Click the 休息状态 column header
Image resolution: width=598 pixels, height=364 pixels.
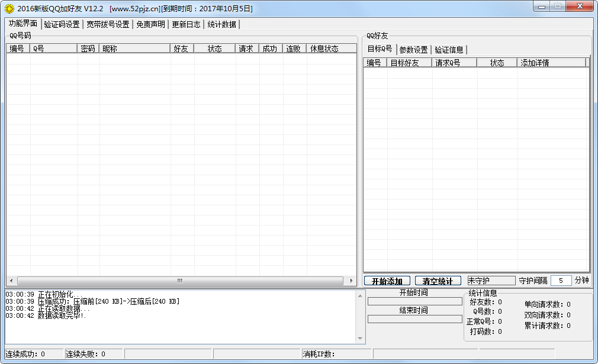click(x=324, y=49)
